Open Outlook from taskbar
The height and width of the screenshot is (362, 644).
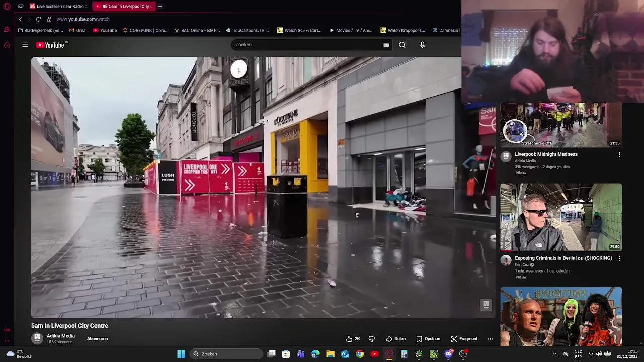click(x=345, y=354)
